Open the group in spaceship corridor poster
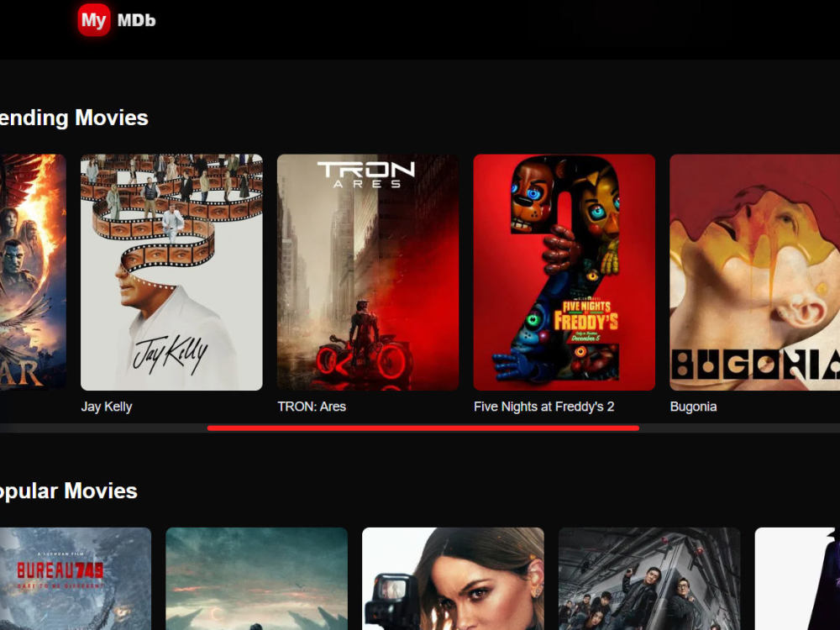This screenshot has width=840, height=630. (649, 579)
